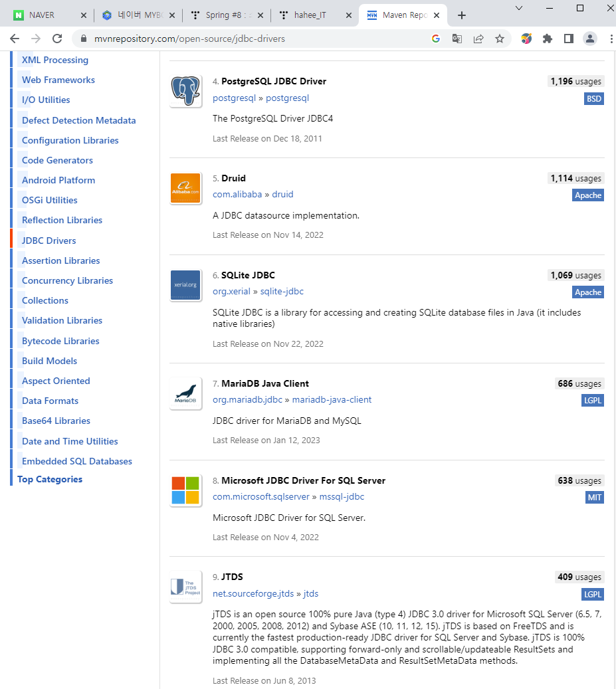Open the SQLite JDBC title link
This screenshot has height=689, width=616.
[x=248, y=275]
